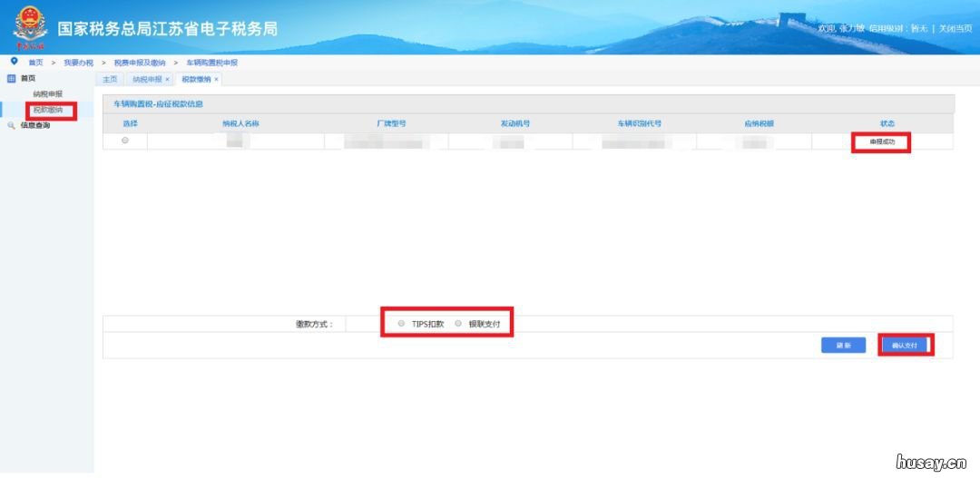Click the 国家税务总局江苏省电子税务局 title

(x=167, y=29)
